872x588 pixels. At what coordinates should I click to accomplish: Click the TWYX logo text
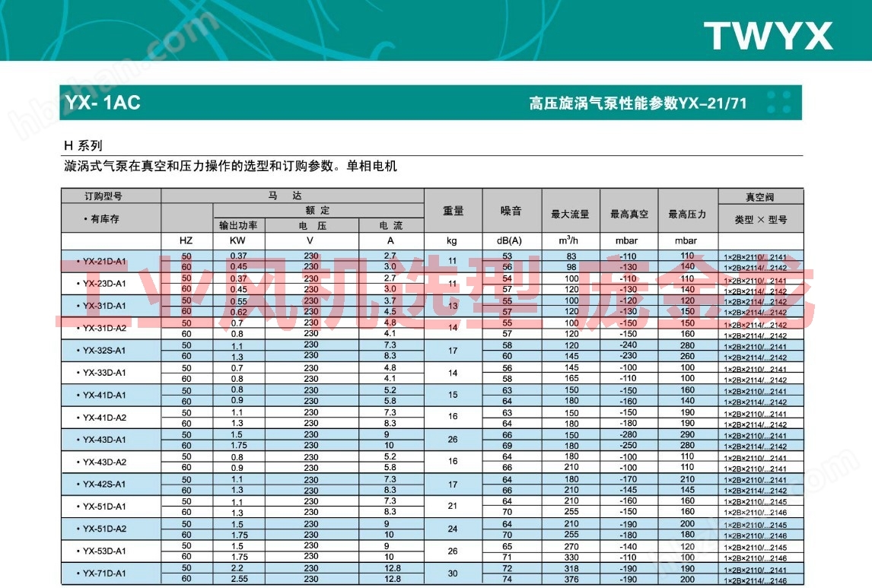pyautogui.click(x=768, y=37)
